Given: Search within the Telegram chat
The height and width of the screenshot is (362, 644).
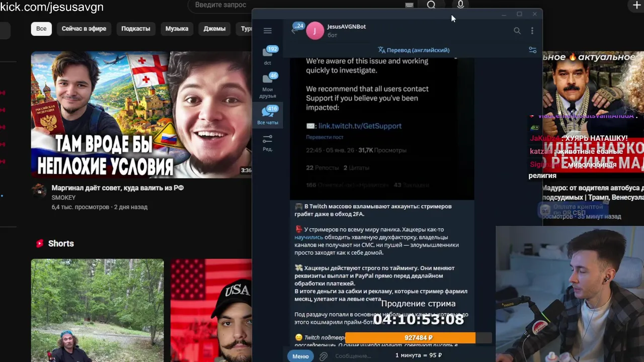Looking at the screenshot, I should coord(517,31).
